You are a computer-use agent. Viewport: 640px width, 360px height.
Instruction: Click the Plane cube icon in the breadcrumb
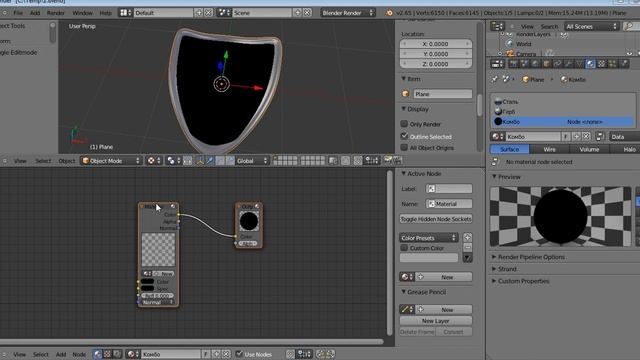[x=526, y=80]
